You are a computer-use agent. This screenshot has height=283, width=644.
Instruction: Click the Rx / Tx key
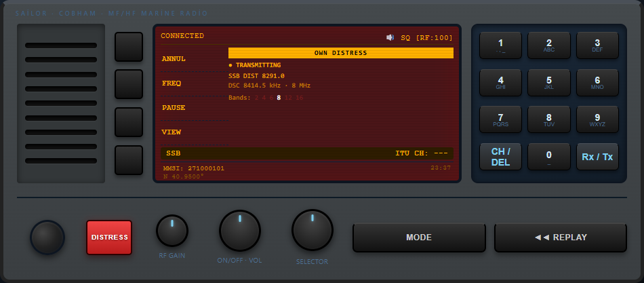(x=597, y=157)
